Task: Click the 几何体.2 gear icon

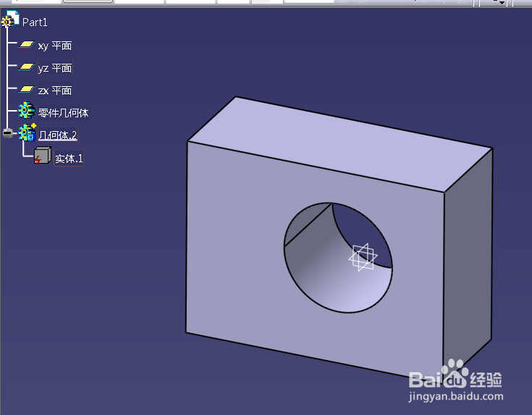Action: point(28,133)
